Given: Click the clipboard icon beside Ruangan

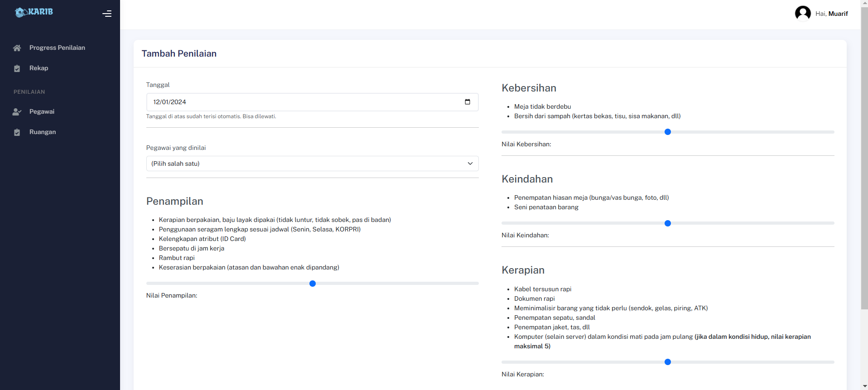Looking at the screenshot, I should 17,132.
